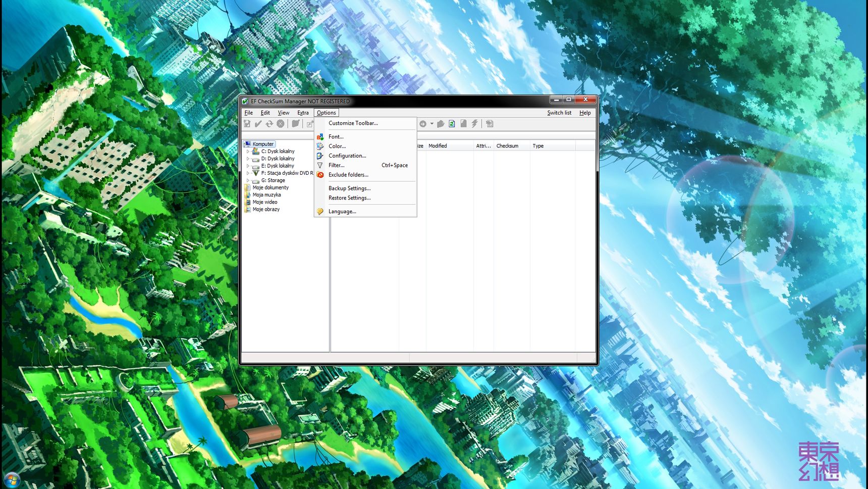The height and width of the screenshot is (489, 868).
Task: Open the Edit menu
Action: click(265, 113)
